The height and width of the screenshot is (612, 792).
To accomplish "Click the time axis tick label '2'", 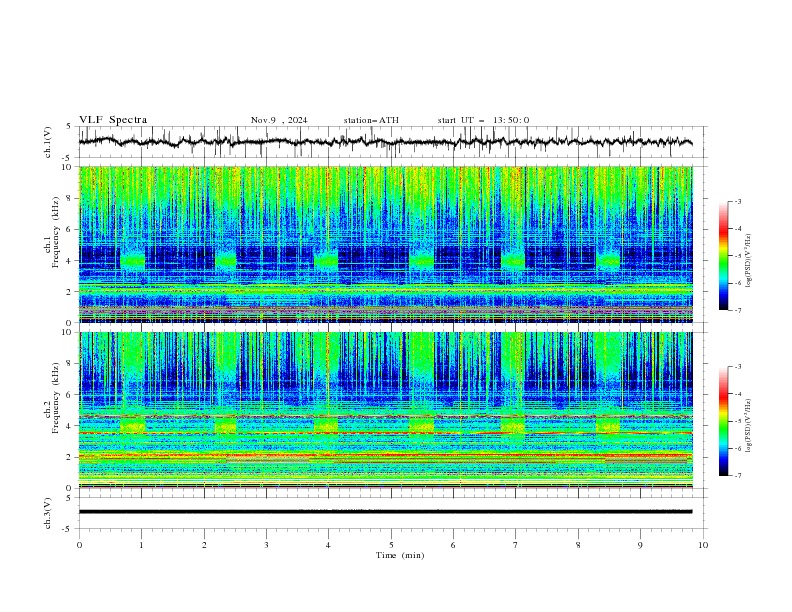I will tap(204, 545).
